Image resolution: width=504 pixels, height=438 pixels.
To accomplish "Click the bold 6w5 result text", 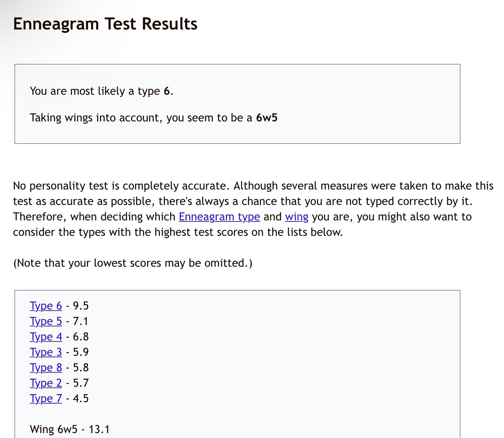I will pyautogui.click(x=267, y=118).
